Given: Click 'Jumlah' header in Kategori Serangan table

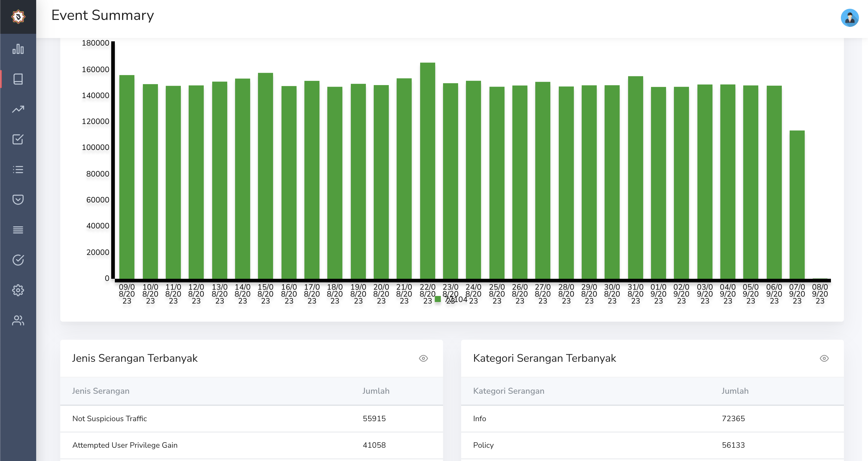Looking at the screenshot, I should coord(735,391).
